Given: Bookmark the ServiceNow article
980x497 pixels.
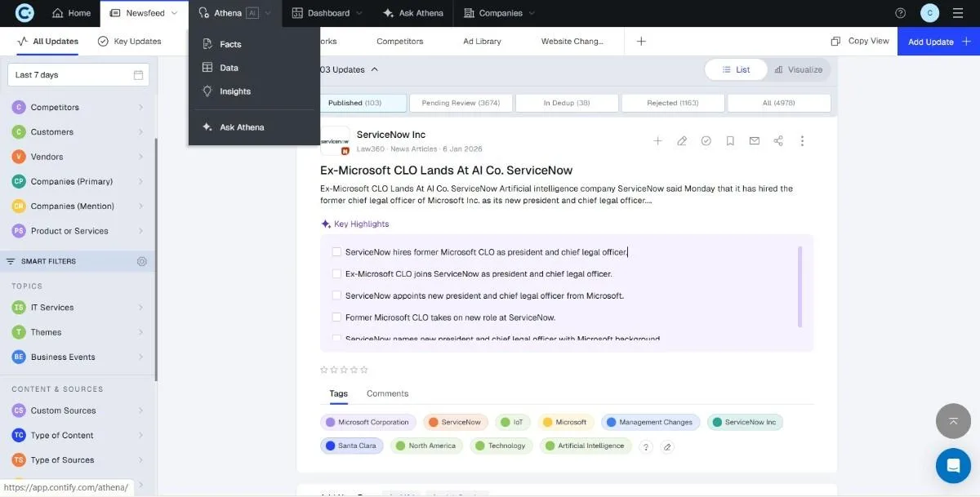Looking at the screenshot, I should click(730, 141).
